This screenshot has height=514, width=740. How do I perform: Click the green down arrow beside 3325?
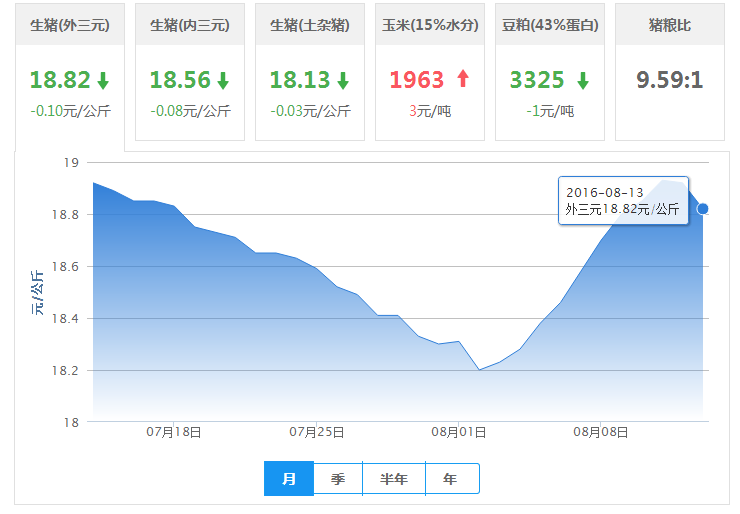click(582, 80)
